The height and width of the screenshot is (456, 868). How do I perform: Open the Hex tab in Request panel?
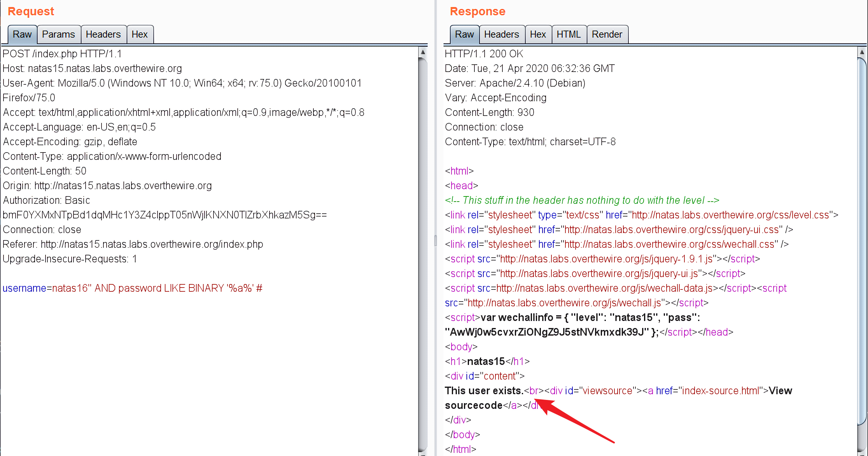[140, 34]
